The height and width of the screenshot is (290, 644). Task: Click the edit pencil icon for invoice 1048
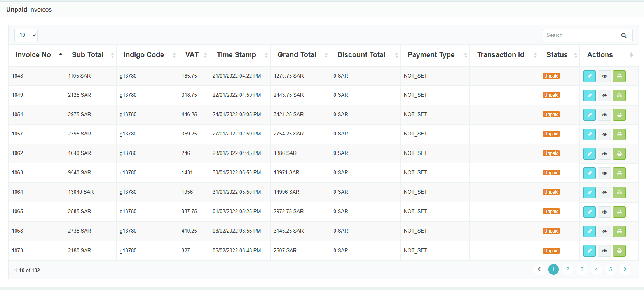589,76
